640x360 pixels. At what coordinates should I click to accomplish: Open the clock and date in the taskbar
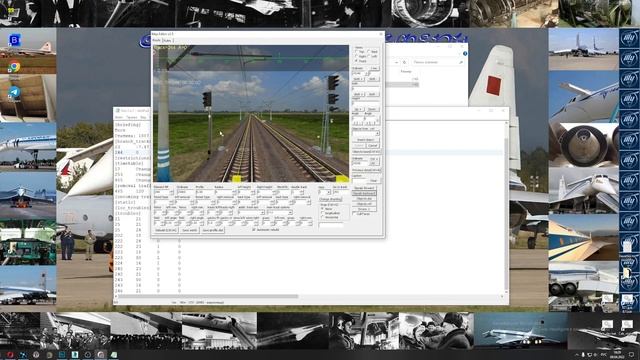(617, 354)
